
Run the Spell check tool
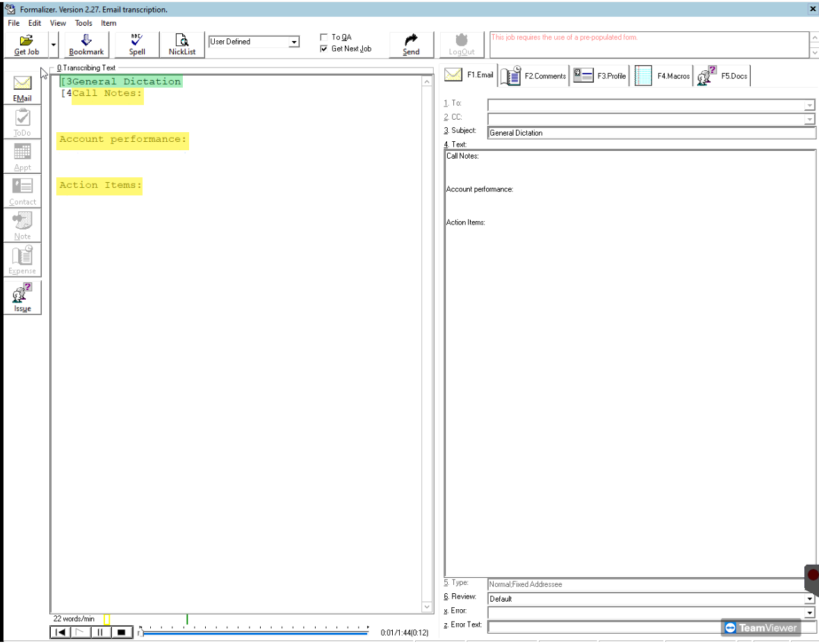pos(137,41)
